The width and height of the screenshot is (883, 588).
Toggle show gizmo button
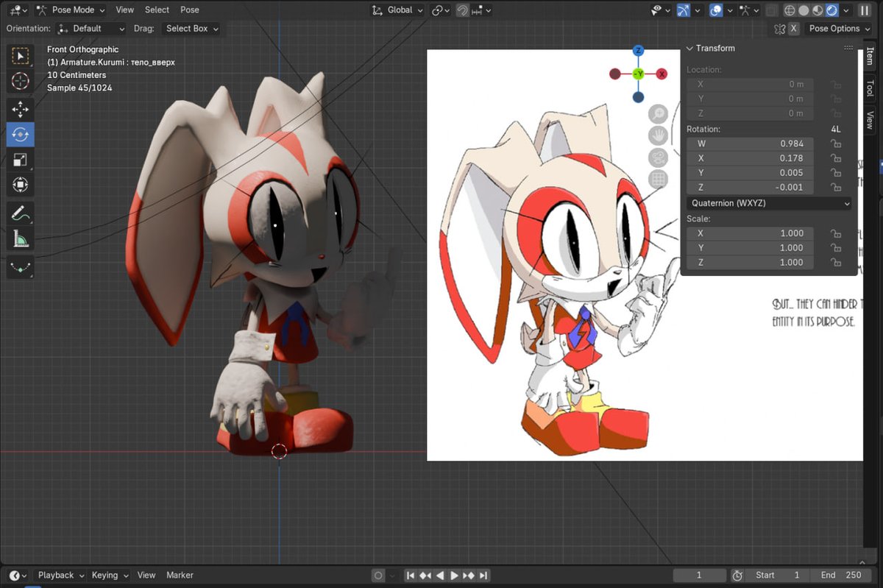pos(684,10)
